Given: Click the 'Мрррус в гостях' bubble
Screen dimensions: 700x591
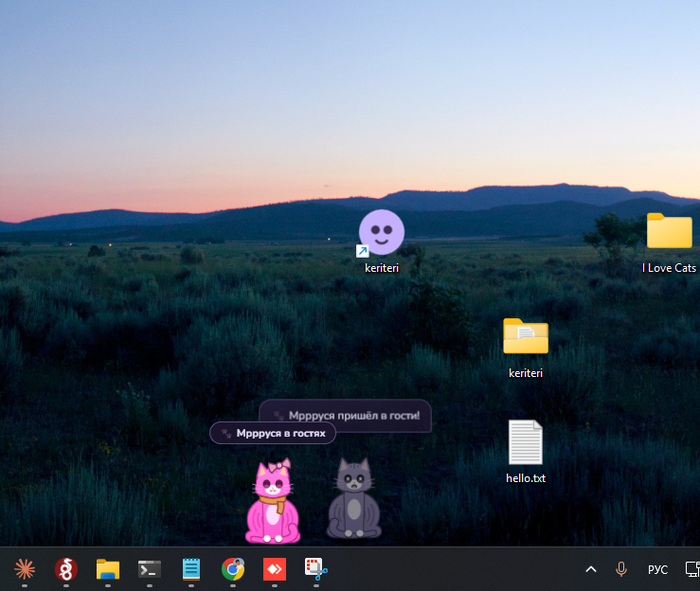Looking at the screenshot, I should point(272,433).
